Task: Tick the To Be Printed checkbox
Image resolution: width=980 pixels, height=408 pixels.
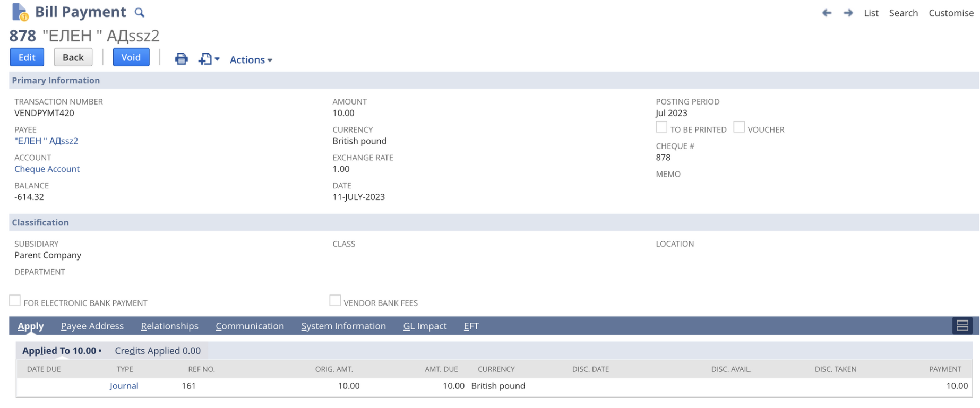Action: point(661,127)
